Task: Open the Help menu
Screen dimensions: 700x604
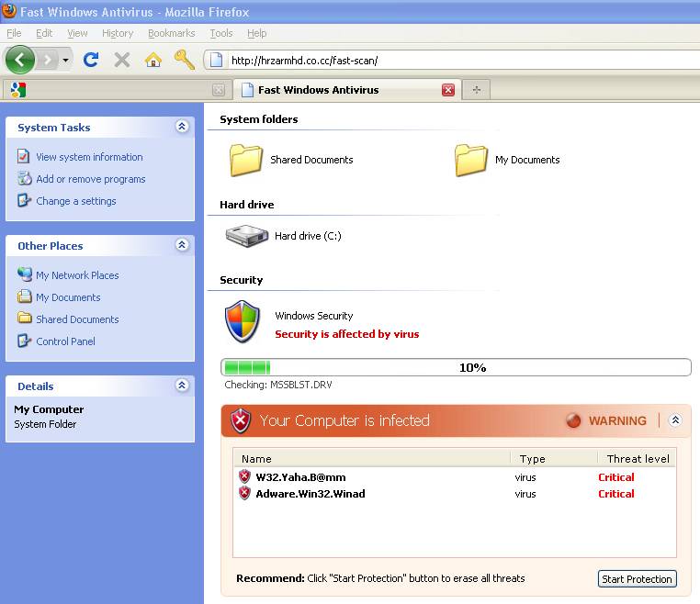Action: tap(256, 33)
